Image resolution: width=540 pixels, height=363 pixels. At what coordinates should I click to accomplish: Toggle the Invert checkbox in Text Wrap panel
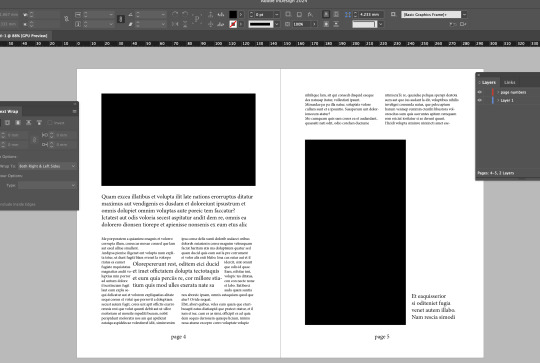[x=50, y=123]
